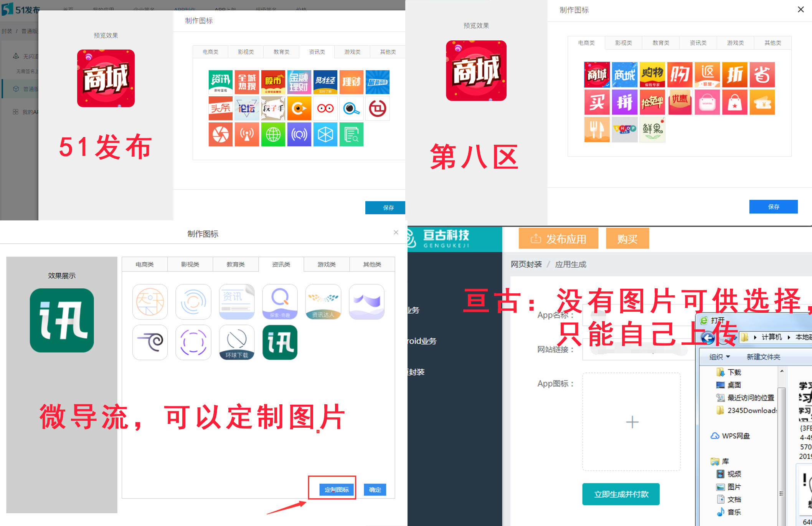Pick the purple 拼 icon
The height and width of the screenshot is (526, 812).
pyautogui.click(x=624, y=102)
